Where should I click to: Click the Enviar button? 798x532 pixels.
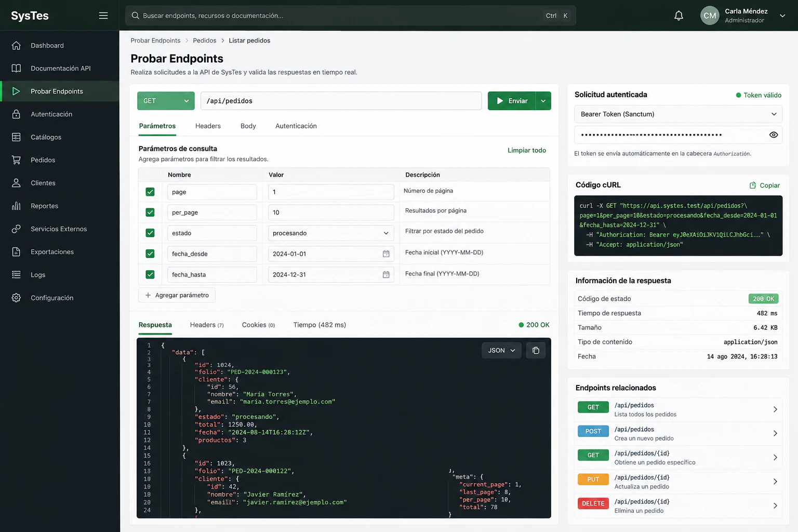(x=512, y=101)
